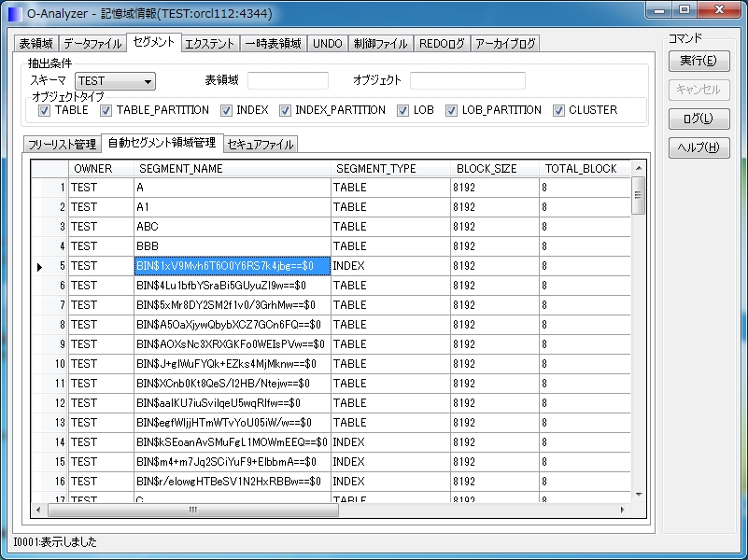Click the SEGMENT_NAME column header
This screenshot has height=560, width=748.
[x=233, y=169]
